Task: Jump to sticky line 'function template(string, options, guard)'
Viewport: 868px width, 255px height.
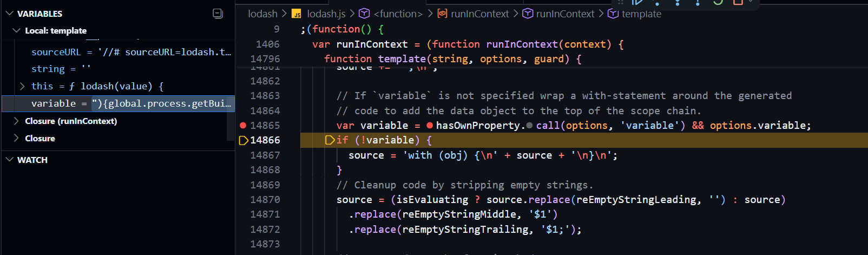Action: coord(453,59)
